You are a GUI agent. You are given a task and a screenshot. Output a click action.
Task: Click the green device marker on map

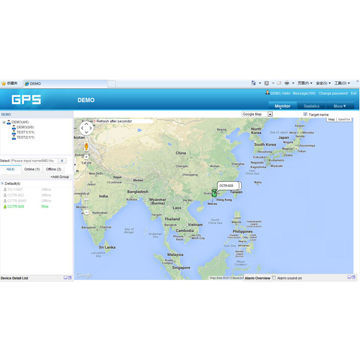click(214, 193)
